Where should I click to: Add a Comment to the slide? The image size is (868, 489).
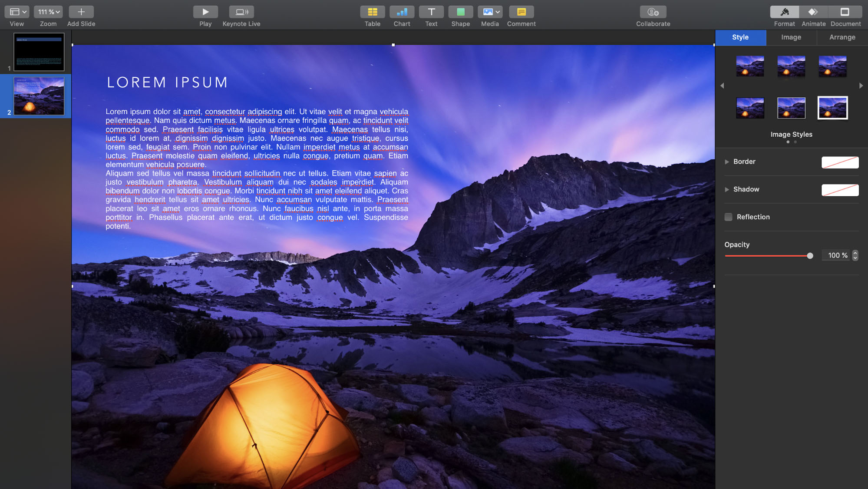[521, 12]
